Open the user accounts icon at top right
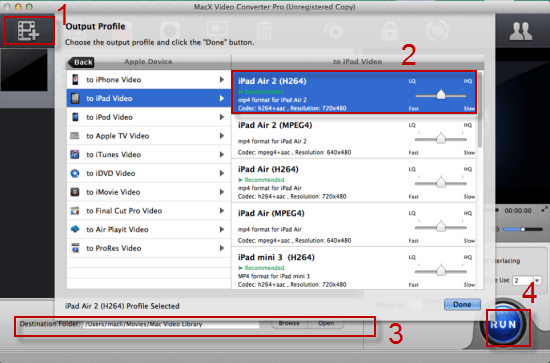The image size is (550, 363). pos(521,31)
